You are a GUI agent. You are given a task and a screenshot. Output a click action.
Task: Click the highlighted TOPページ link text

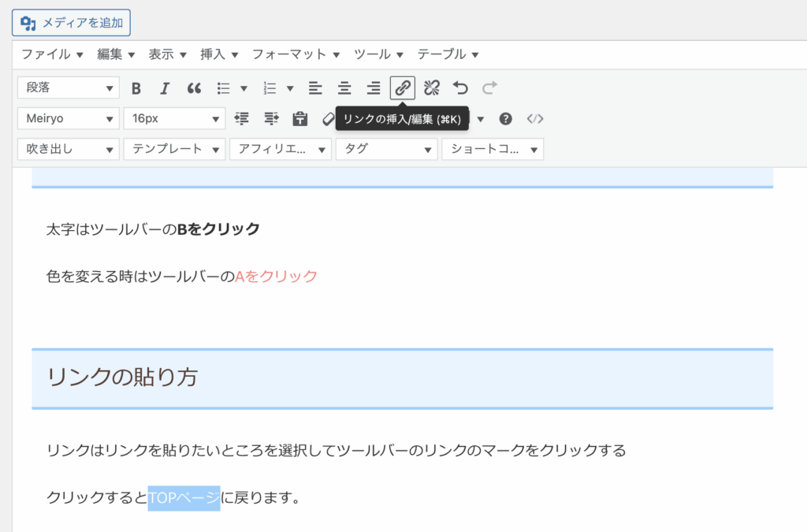pos(183,497)
